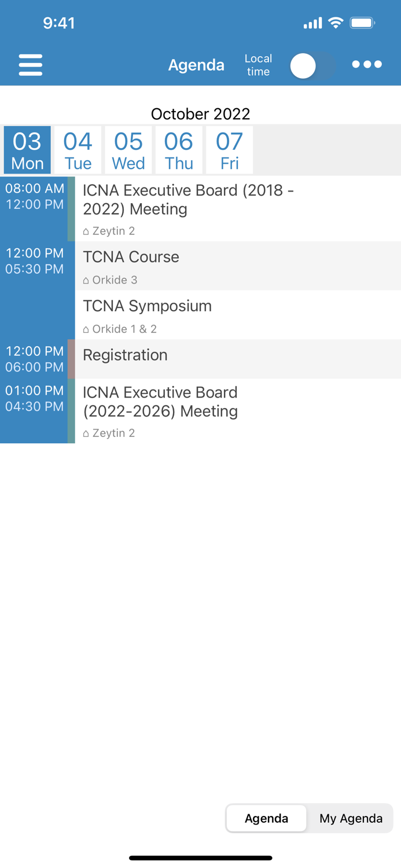
Task: Toggle the Local time switch
Action: [x=312, y=66]
